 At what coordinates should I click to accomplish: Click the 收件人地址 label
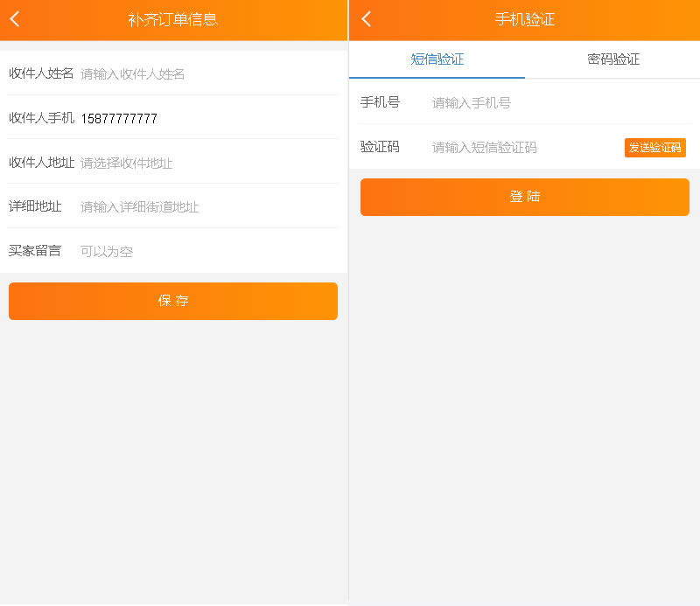pyautogui.click(x=41, y=163)
